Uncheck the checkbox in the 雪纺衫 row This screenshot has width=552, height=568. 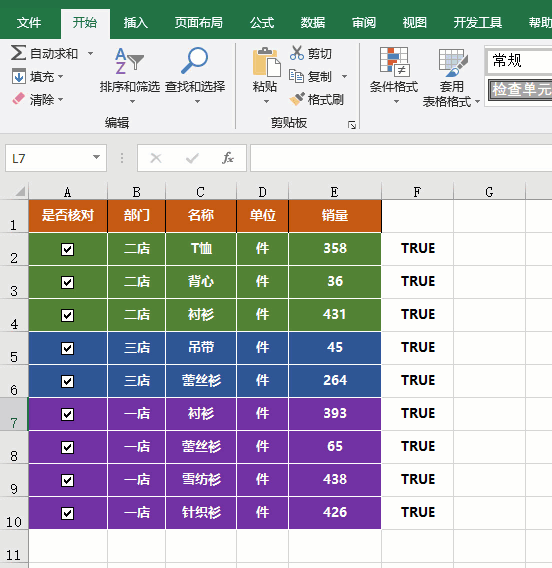[67, 480]
